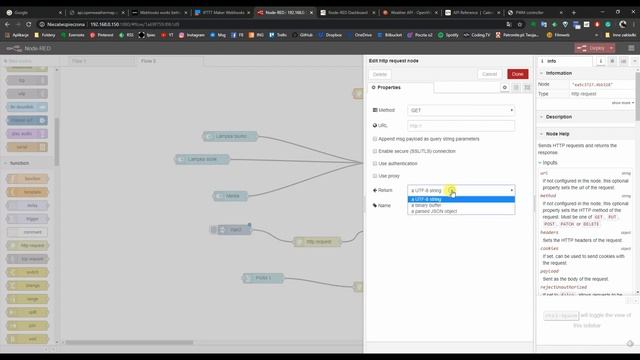The image size is (640, 360).
Task: Check Append msg.payload as query string parameters
Action: coord(375,139)
